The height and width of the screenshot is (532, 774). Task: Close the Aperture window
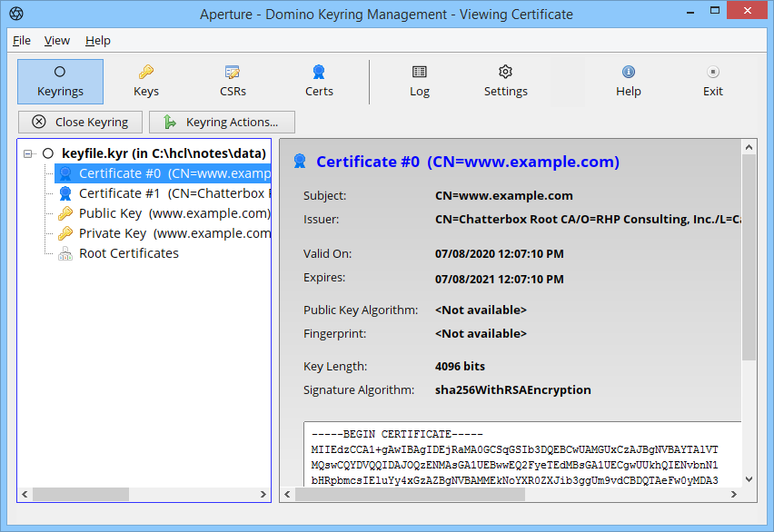[x=748, y=11]
